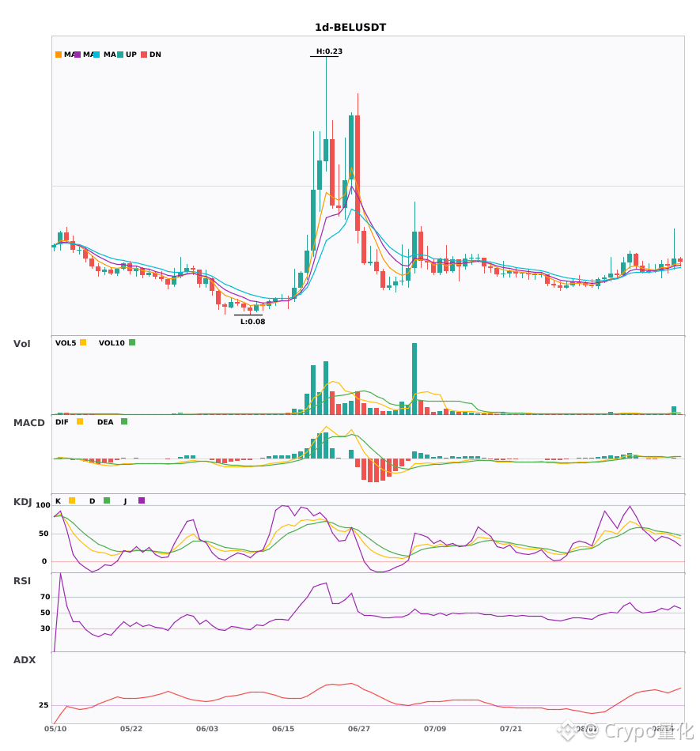Click the 50 level on KDJ axis
Screen dimensions: 700x751
click(44, 534)
